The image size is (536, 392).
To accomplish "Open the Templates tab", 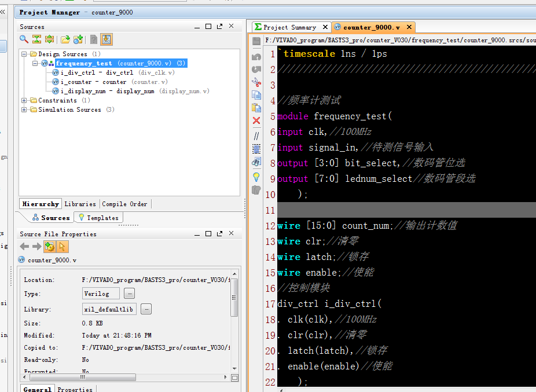I will point(98,218).
